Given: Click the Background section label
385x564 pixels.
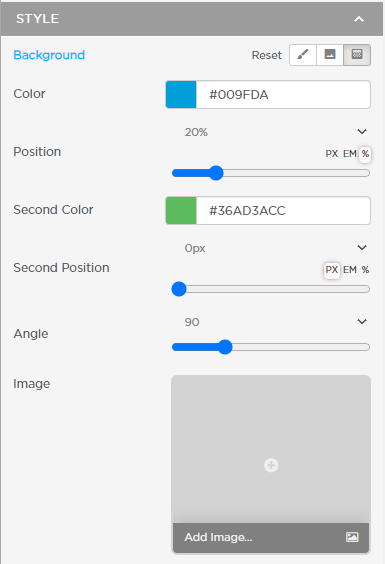Looking at the screenshot, I should click(49, 55).
